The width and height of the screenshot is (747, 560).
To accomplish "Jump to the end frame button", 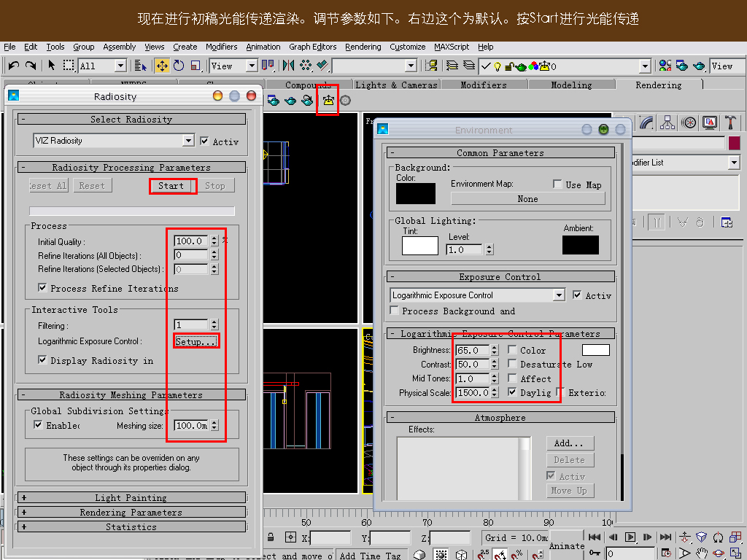I will click(665, 537).
